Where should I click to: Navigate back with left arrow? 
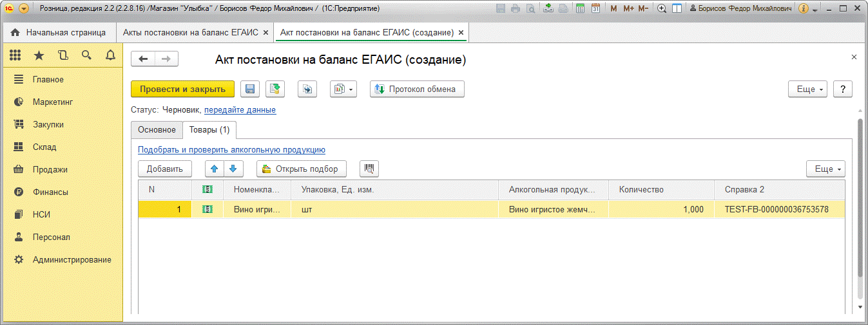[x=143, y=59]
